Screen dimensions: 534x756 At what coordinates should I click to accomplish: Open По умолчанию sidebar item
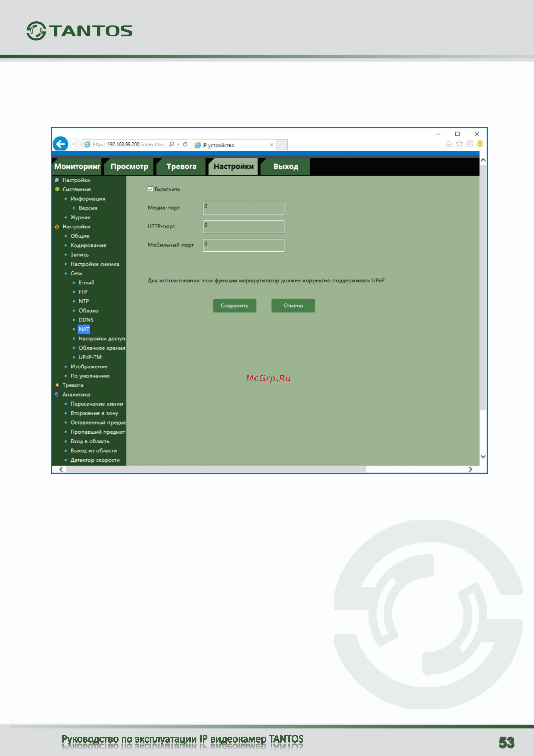tap(90, 376)
